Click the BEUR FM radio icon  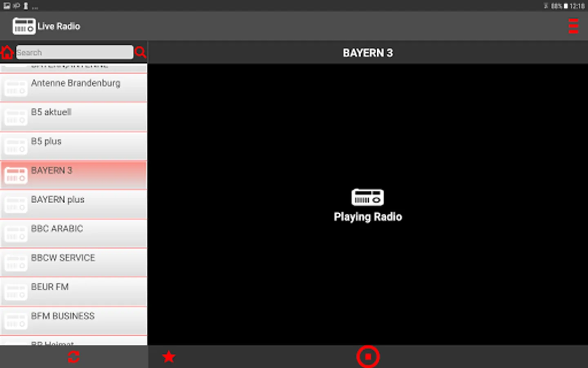(x=16, y=292)
